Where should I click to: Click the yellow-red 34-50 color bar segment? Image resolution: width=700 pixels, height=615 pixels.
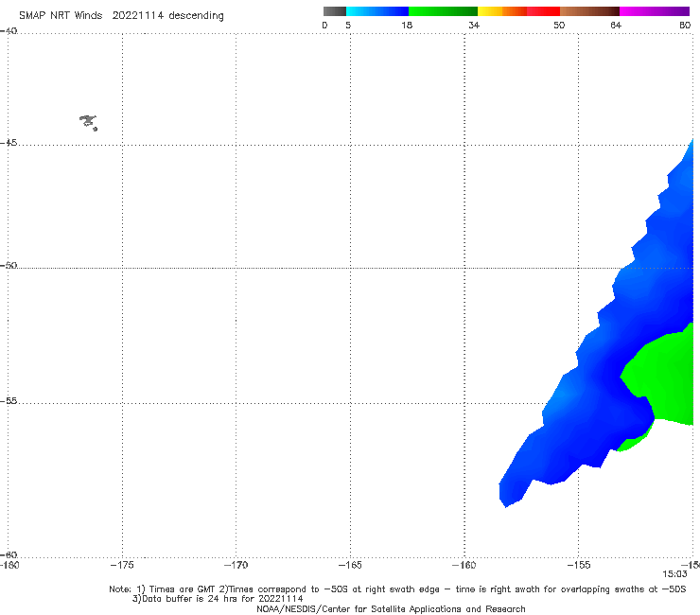pyautogui.click(x=518, y=11)
